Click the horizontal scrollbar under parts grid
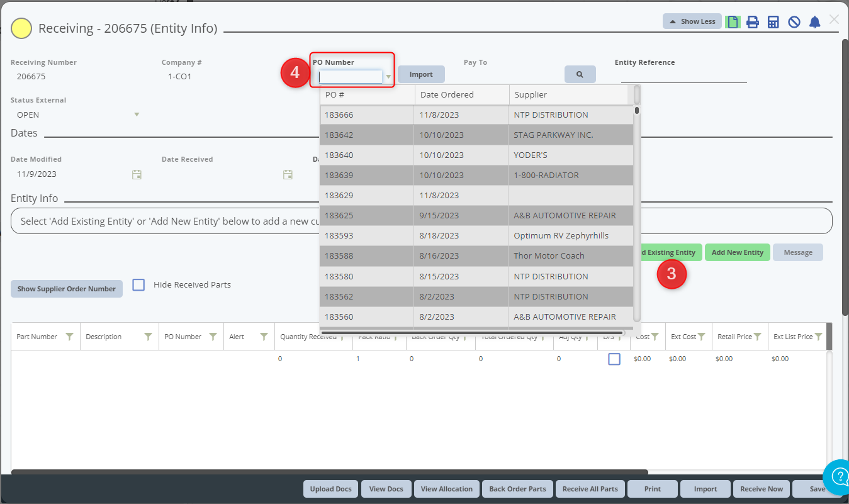This screenshot has width=849, height=504. tap(329, 471)
